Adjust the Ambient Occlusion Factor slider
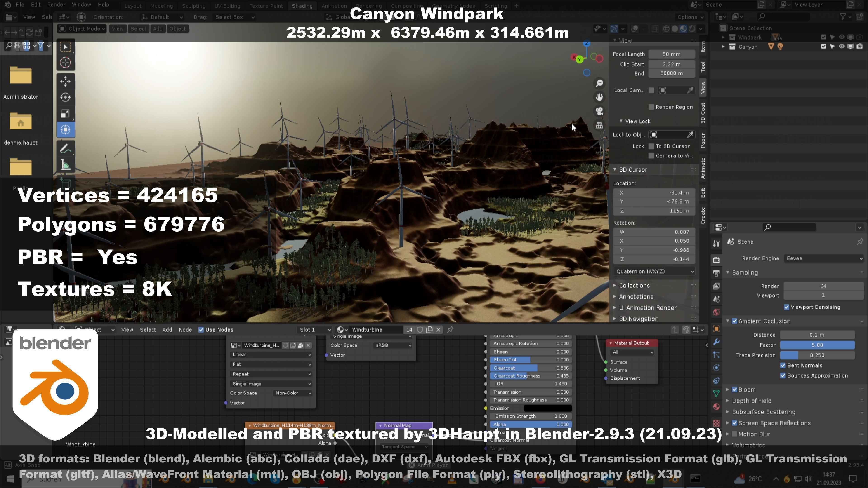Image resolution: width=868 pixels, height=488 pixels. (817, 345)
